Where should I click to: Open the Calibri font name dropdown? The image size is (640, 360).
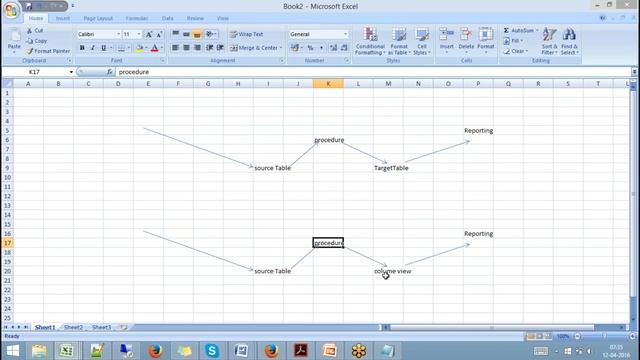118,34
